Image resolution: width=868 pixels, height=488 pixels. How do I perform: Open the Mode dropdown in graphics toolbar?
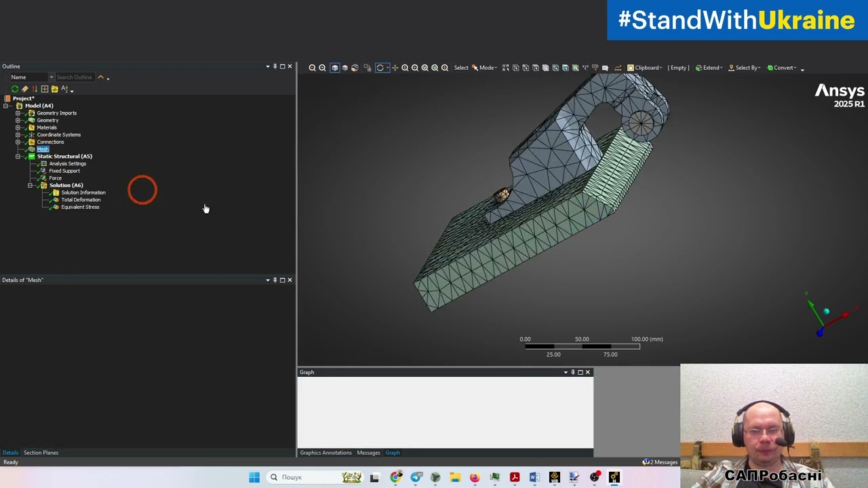pyautogui.click(x=485, y=68)
